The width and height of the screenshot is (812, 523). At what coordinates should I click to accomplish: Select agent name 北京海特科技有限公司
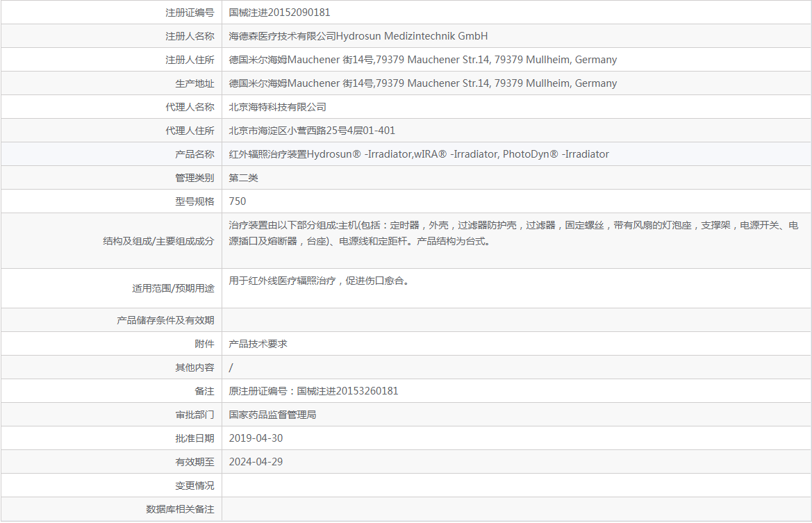278,107
